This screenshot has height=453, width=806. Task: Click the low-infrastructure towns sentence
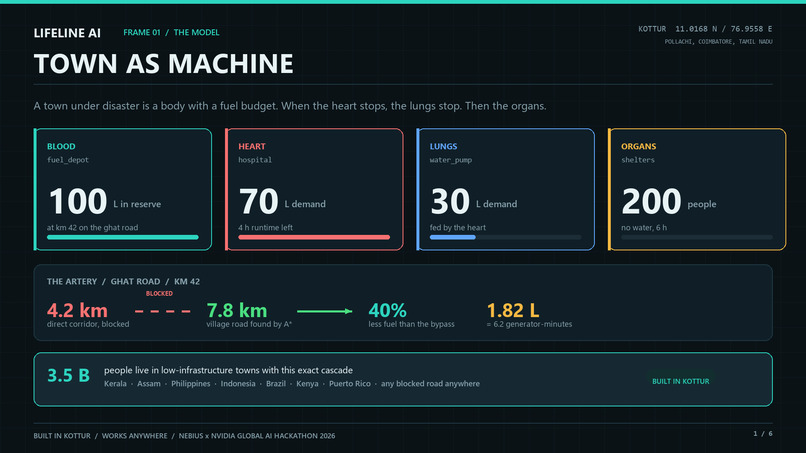[228, 370]
